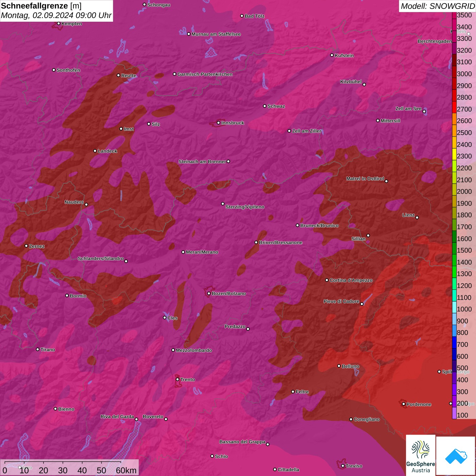This screenshot has height=476, width=476.
Task: Click the Belluno location dot
Action: pos(339,366)
